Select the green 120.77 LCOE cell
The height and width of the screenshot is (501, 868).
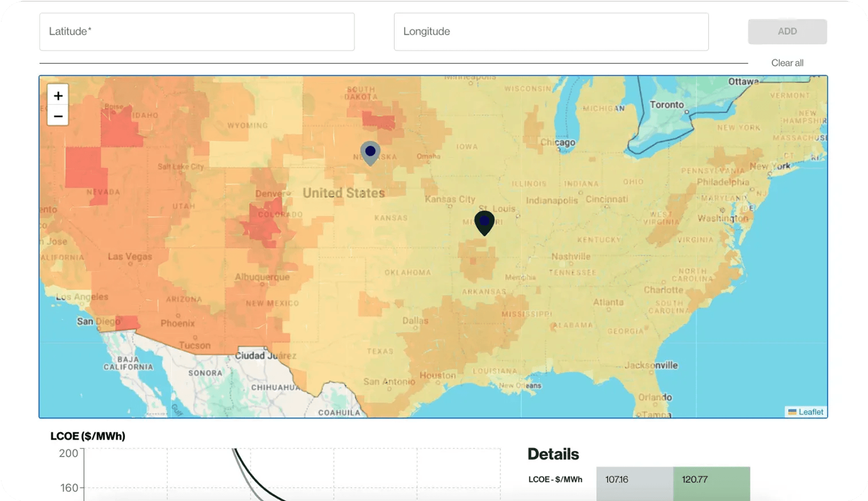coord(711,480)
